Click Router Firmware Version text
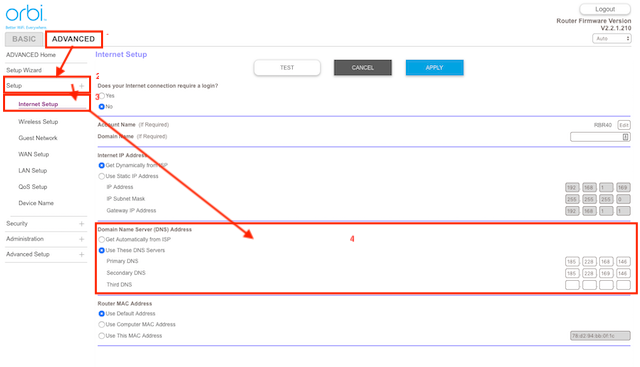Viewport: 640px width, 367px height. pos(593,21)
